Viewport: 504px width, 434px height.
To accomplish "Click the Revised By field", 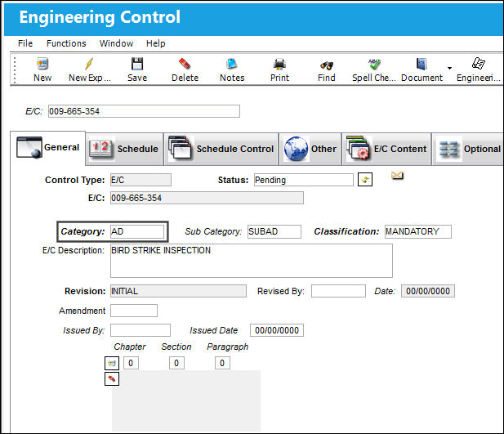I will click(x=338, y=291).
